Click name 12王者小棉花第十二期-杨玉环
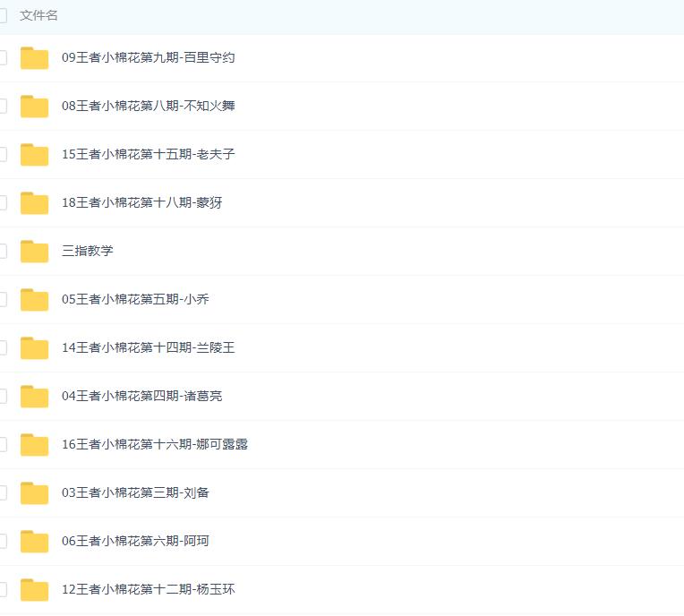The width and height of the screenshot is (684, 616). pos(149,590)
